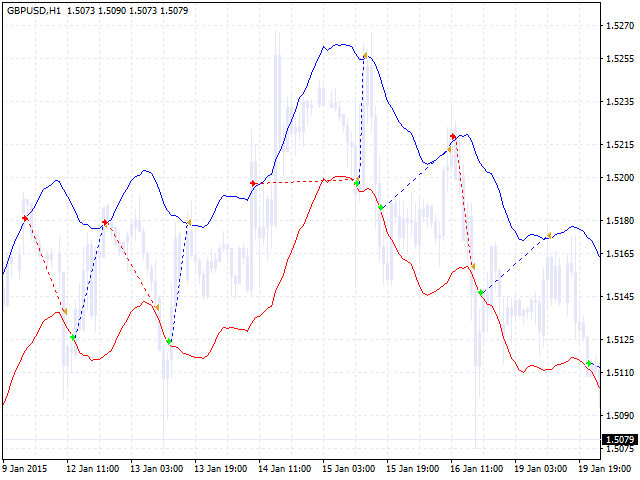Select the 13 Jan 19:00 time label
640x480 pixels.
tap(220, 469)
